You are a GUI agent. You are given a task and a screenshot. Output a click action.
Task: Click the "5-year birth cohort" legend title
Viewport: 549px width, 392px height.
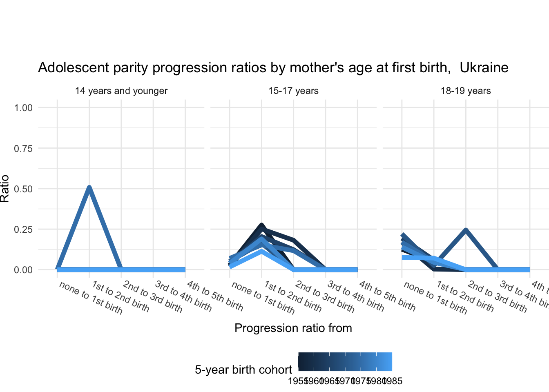click(x=243, y=370)
